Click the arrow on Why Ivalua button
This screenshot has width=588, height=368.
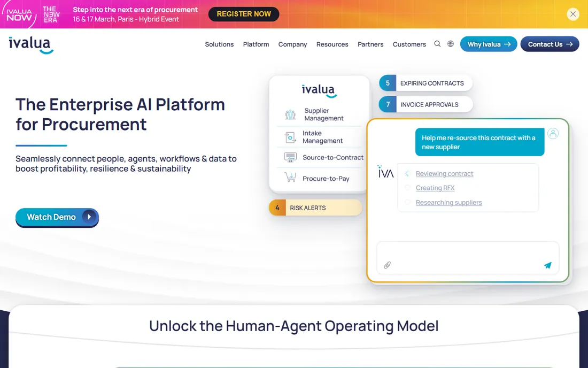507,44
